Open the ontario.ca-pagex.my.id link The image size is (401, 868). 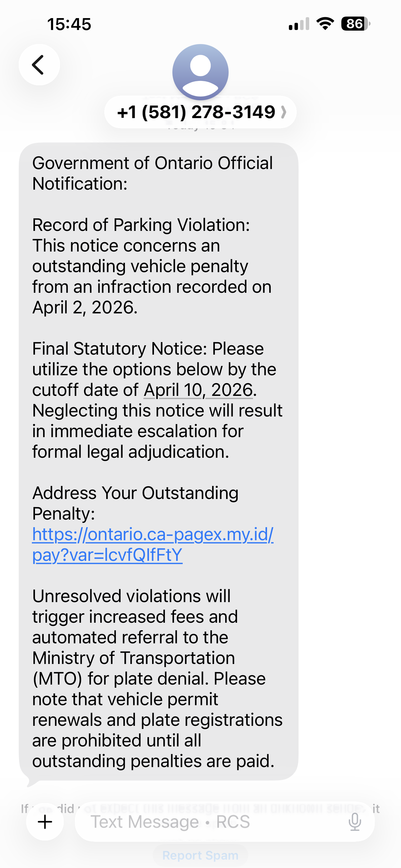152,544
